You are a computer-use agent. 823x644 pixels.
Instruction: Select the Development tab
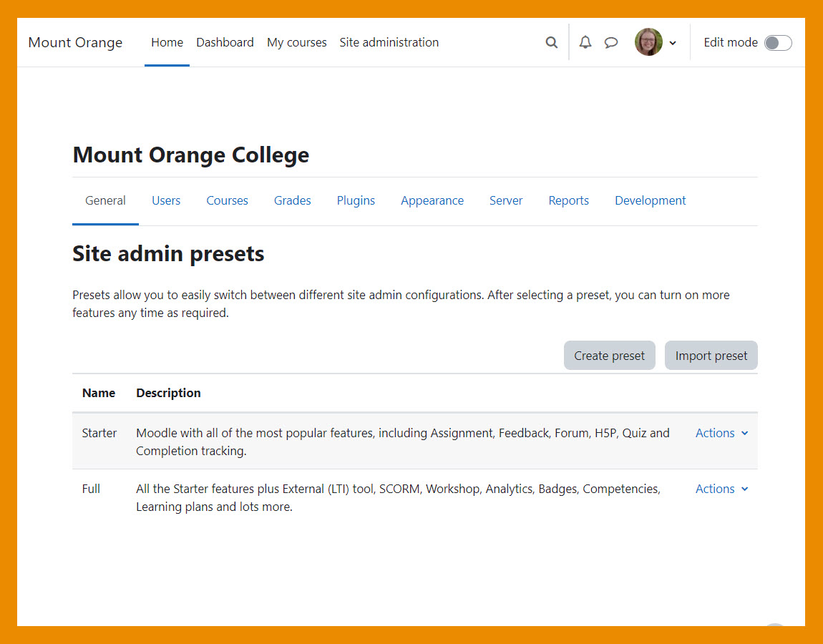pyautogui.click(x=650, y=200)
